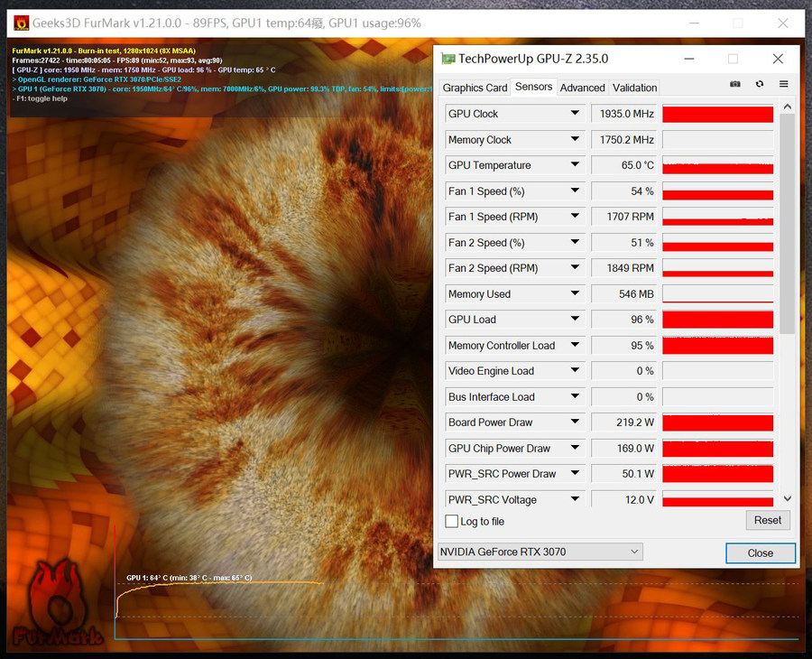Click the scrollbar down arrow in sensors list
The image size is (812, 659).
click(787, 498)
